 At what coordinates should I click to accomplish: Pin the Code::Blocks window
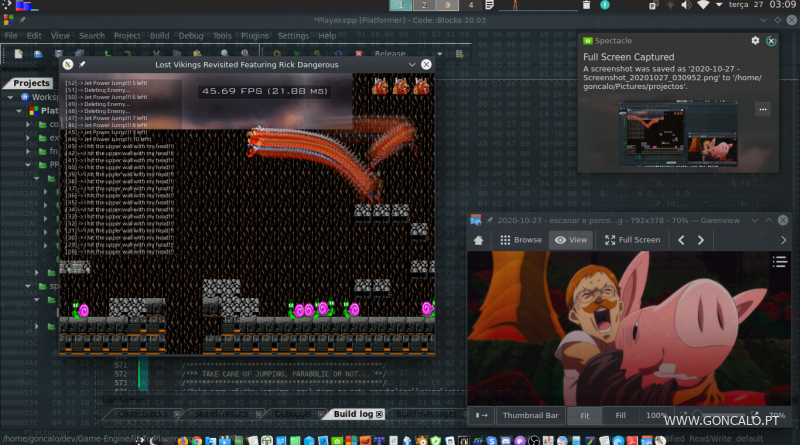tap(22, 20)
